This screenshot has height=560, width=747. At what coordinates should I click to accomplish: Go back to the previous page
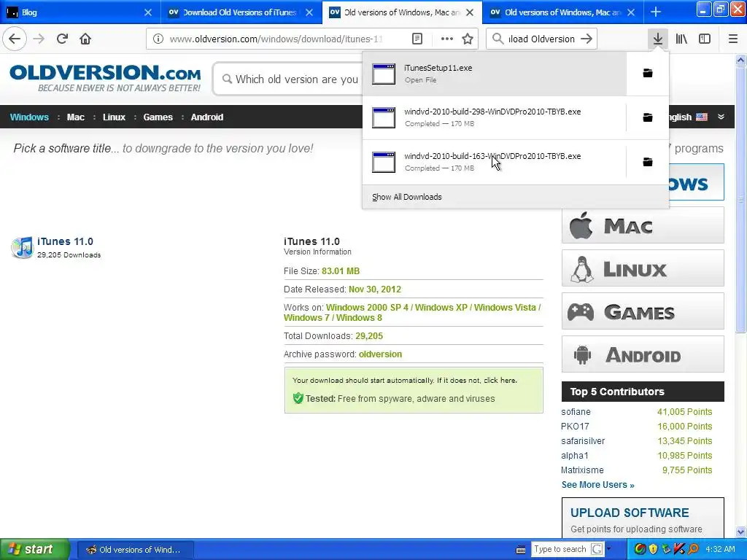point(15,39)
